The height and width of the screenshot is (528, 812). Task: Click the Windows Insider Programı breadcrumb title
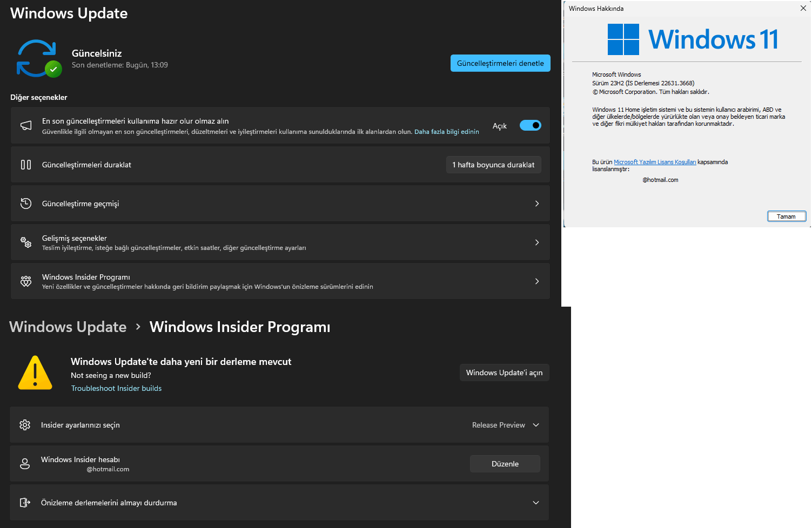[x=240, y=327]
